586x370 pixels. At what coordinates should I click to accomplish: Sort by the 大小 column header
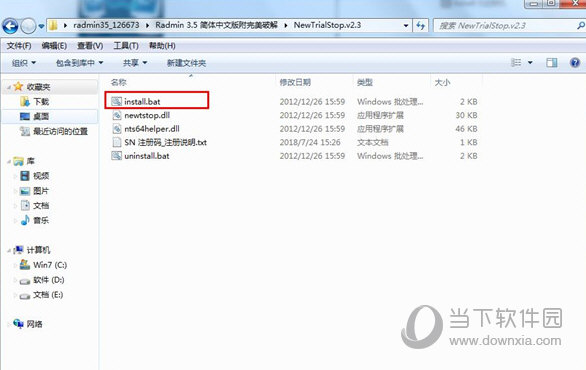pyautogui.click(x=442, y=82)
